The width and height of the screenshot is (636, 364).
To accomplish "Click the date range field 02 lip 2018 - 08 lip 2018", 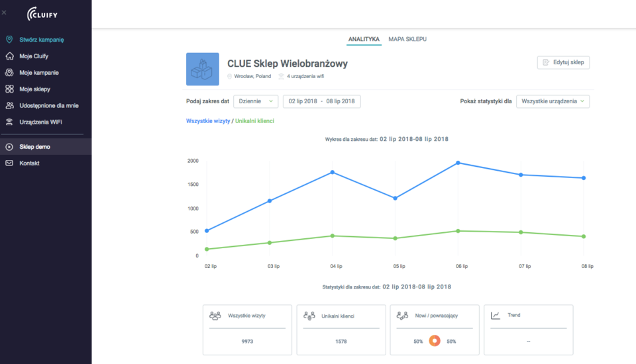I will point(322,101).
